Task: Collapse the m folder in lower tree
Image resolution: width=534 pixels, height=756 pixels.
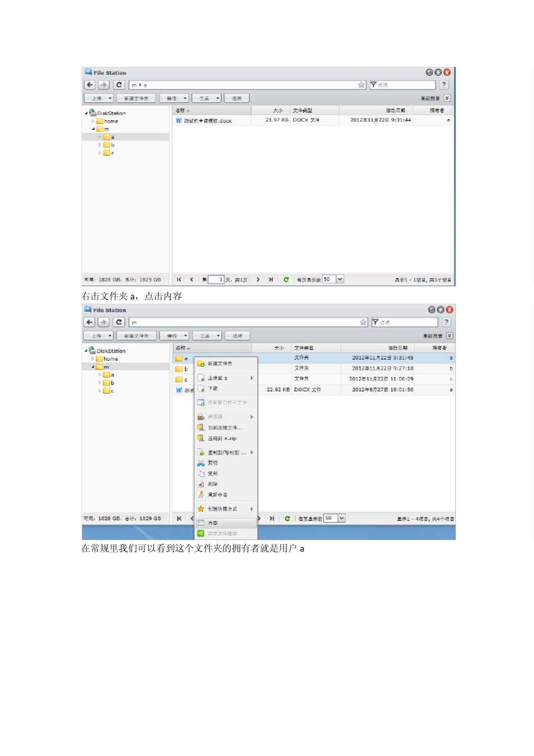Action: tap(93, 367)
